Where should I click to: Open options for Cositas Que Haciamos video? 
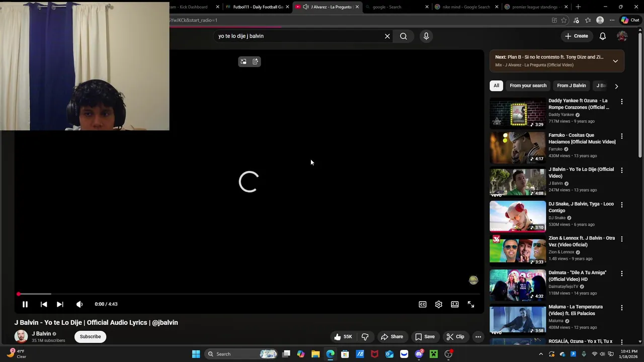tap(622, 136)
